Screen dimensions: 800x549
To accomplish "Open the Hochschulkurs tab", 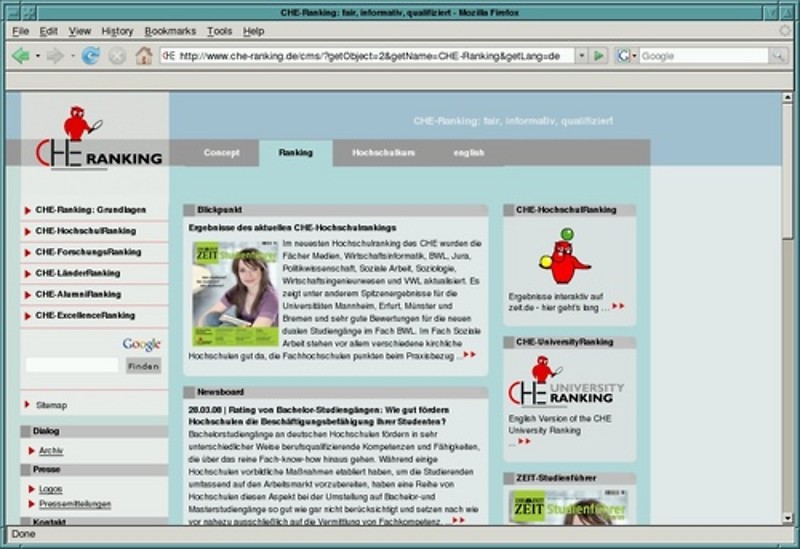I will [x=384, y=153].
